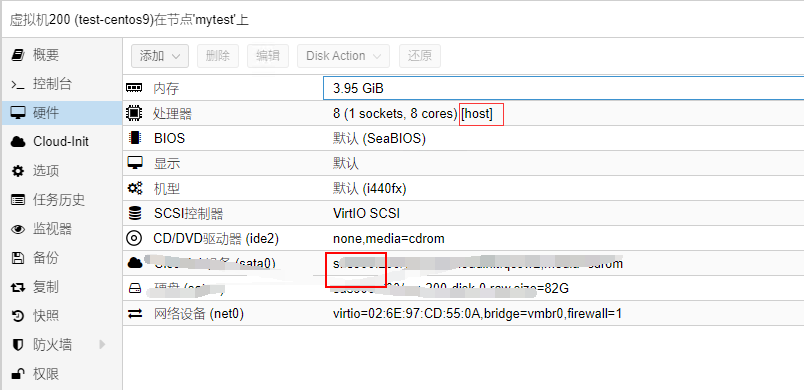Open the 任务历史 task history section

click(62, 200)
